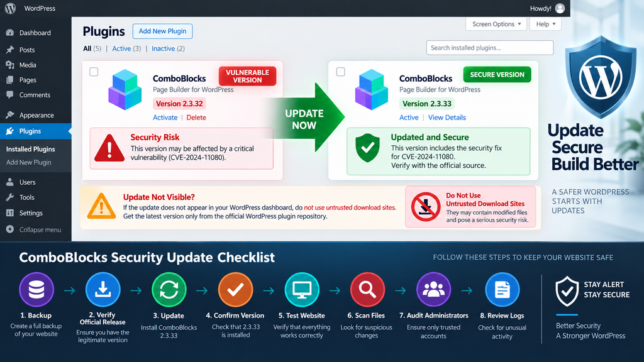The width and height of the screenshot is (644, 362).
Task: Expand the Help dropdown
Action: [x=545, y=24]
